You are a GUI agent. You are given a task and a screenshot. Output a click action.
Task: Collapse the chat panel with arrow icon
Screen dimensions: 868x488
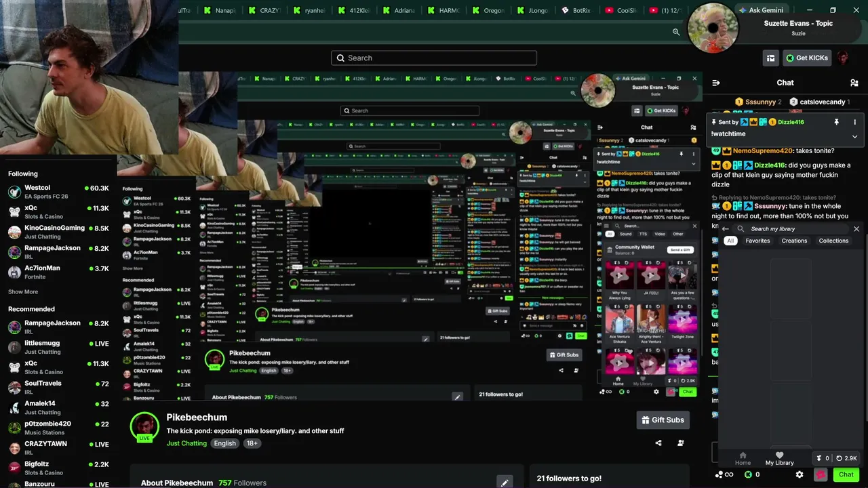716,83
